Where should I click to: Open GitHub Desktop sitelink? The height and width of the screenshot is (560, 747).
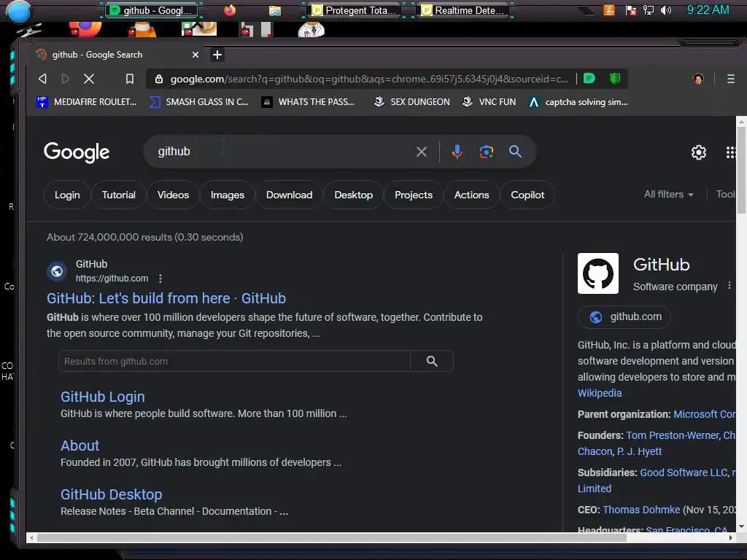pyautogui.click(x=111, y=494)
